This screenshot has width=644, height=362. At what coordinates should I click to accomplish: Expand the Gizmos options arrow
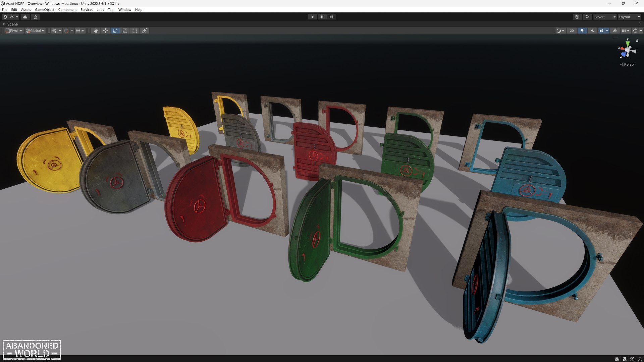pyautogui.click(x=641, y=31)
